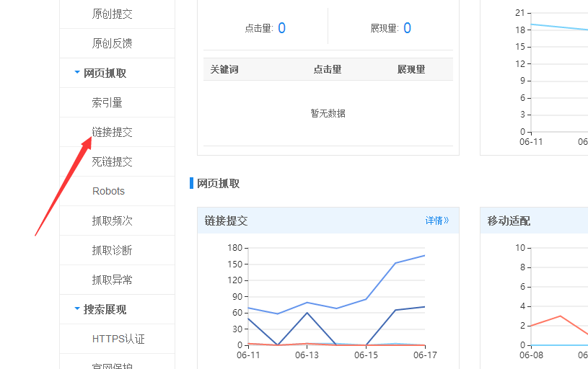Collapse the 搜索展现 sidebar section arrow
Viewport: 588px width, 369px height.
[x=77, y=309]
